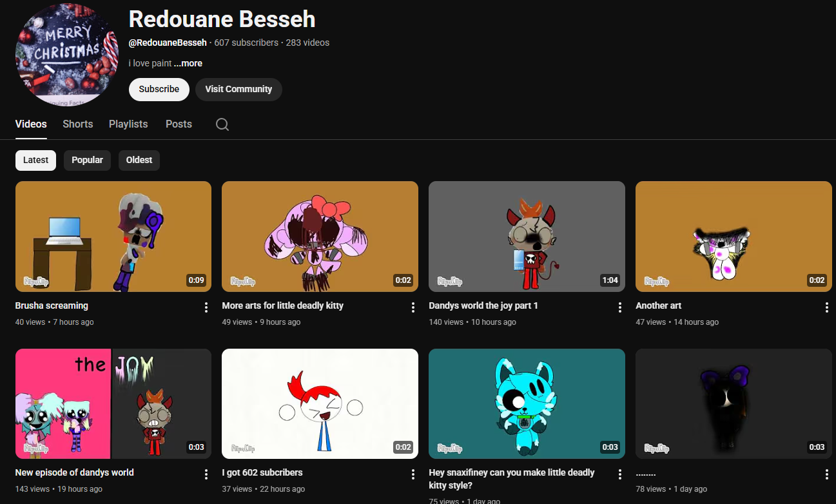This screenshot has height=504, width=836.
Task: Select the Latest sort chip
Action: (x=35, y=160)
